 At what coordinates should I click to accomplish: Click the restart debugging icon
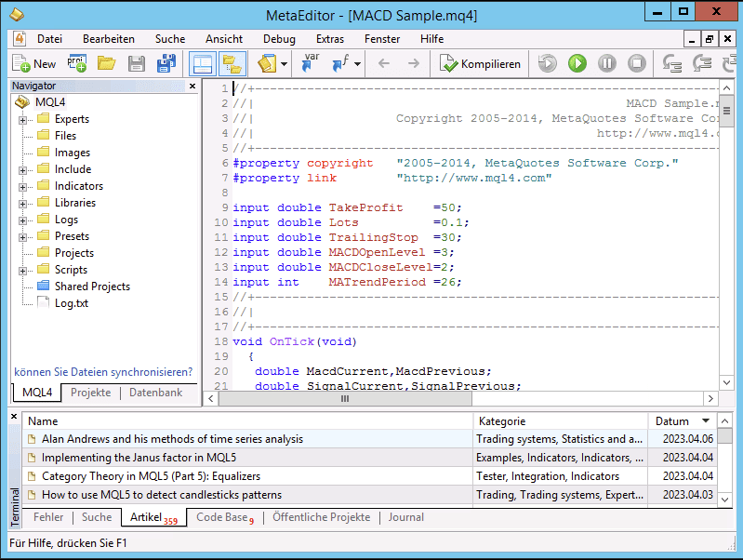tap(548, 63)
